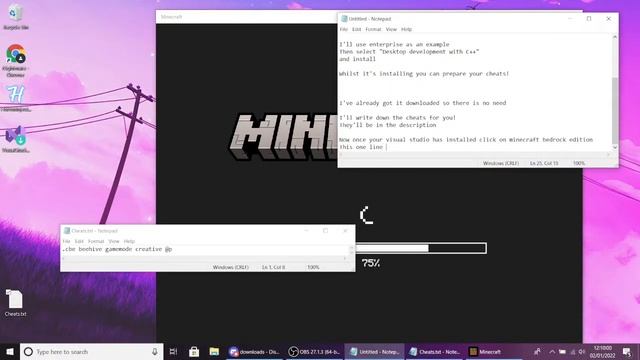Click the taskbar clock and date
640x360 pixels.
point(602,351)
